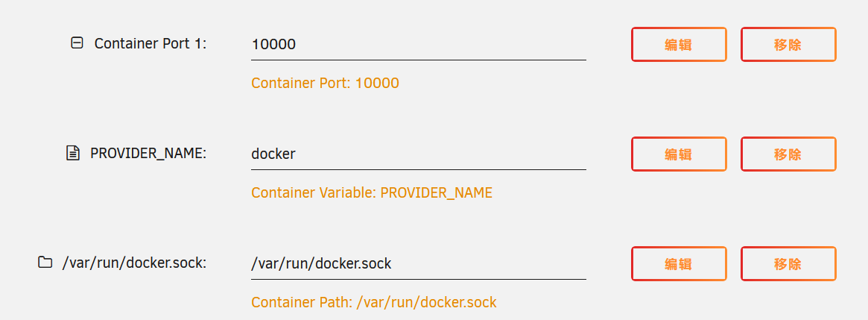This screenshot has height=320, width=868.
Task: Click the 'Container Path: /var/run/docker.sock' description
Action: (374, 303)
